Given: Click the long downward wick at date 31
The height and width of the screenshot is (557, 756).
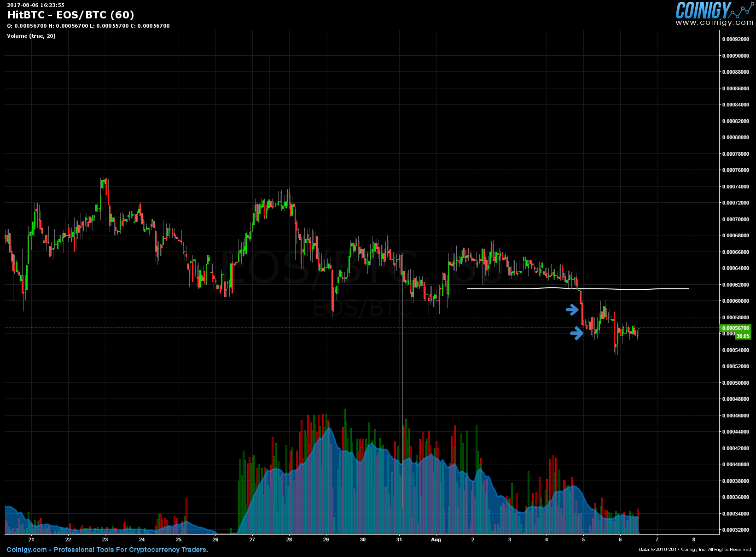Looking at the screenshot, I should 403,369.
